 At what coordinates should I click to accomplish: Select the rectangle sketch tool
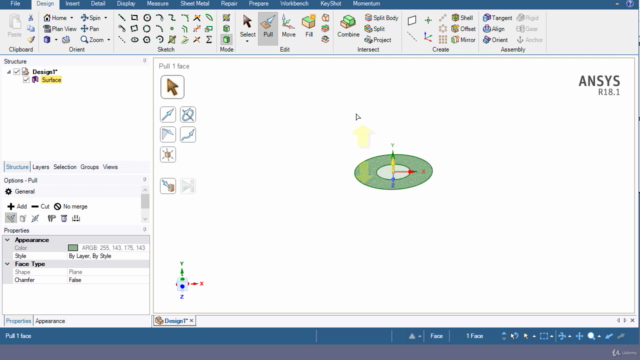click(134, 18)
